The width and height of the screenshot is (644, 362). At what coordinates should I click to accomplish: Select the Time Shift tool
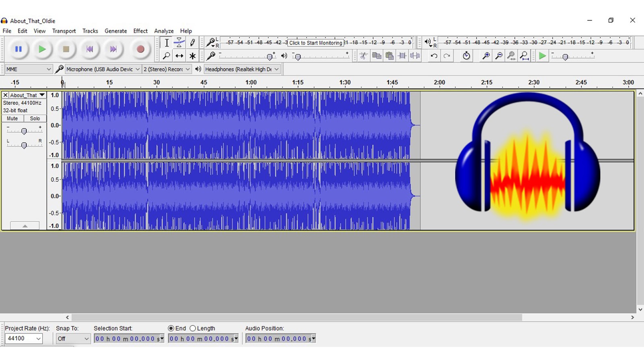pyautogui.click(x=180, y=56)
